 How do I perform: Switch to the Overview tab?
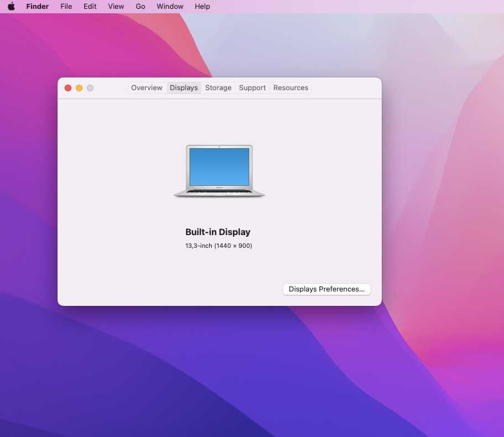(147, 88)
